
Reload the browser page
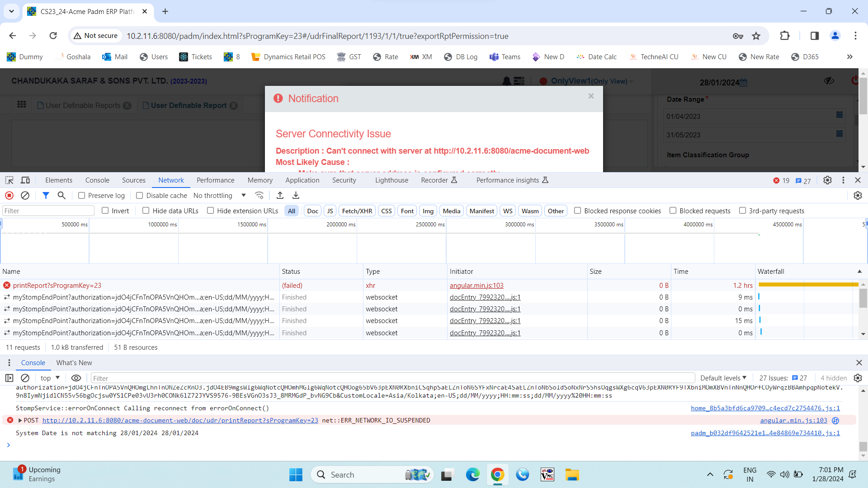pyautogui.click(x=53, y=36)
